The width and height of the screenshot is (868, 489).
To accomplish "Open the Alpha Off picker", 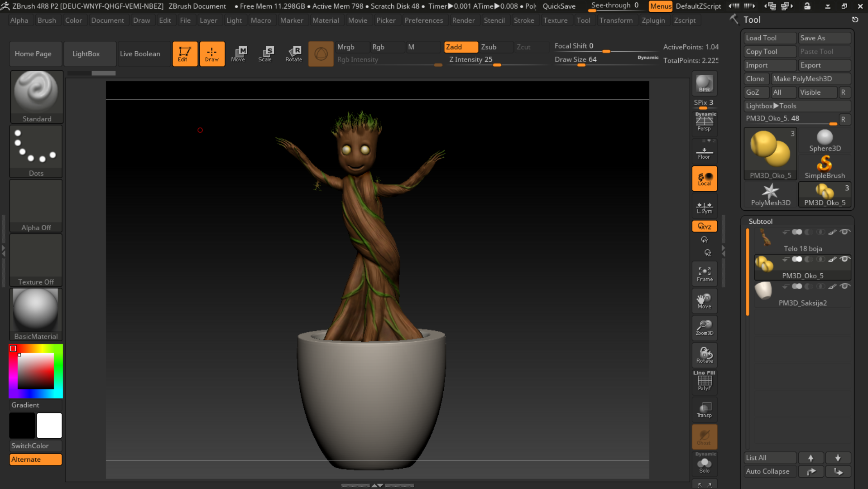I will [x=36, y=205].
